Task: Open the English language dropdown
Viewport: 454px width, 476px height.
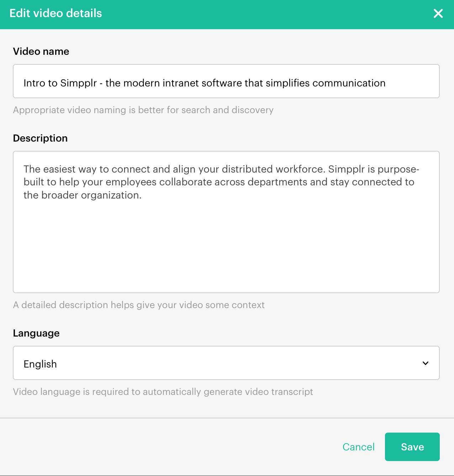Action: (x=226, y=363)
